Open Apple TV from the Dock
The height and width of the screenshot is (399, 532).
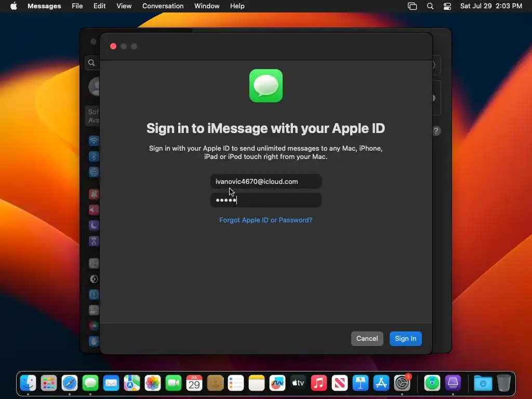[298, 383]
